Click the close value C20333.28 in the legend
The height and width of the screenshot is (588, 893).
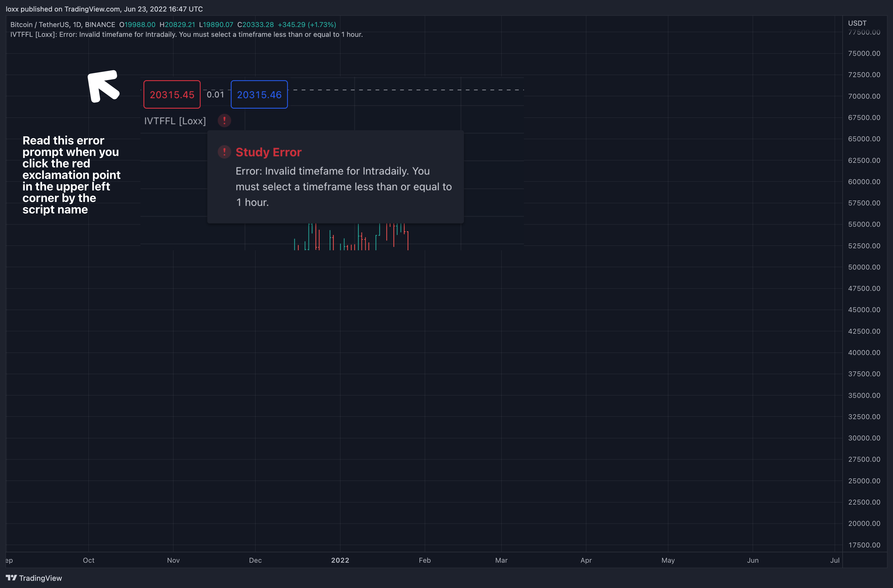[256, 25]
